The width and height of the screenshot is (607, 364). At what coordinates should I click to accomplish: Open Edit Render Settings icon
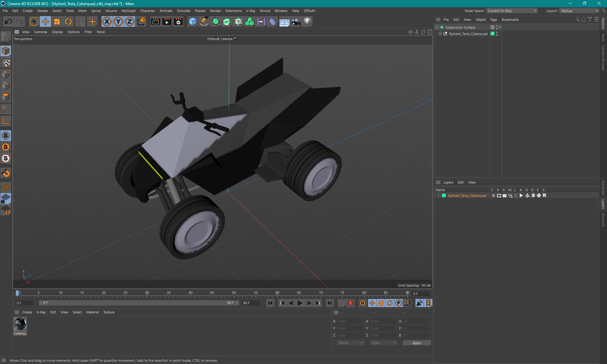pos(179,21)
